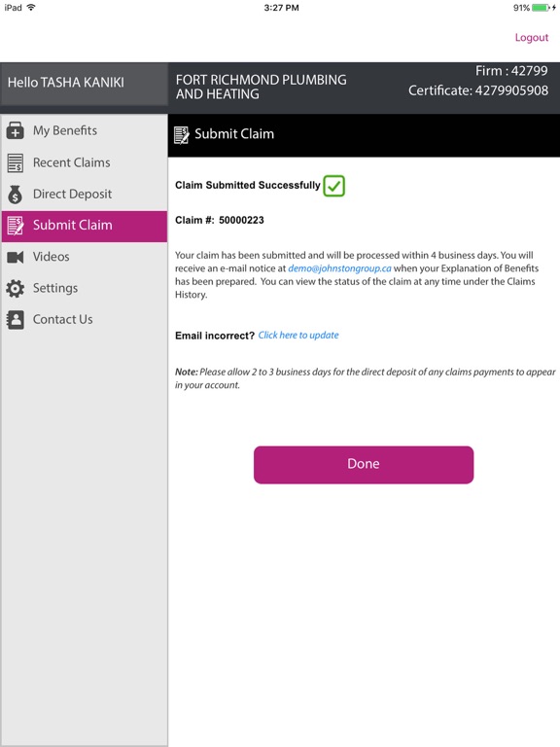Tap the Done button

click(364, 465)
